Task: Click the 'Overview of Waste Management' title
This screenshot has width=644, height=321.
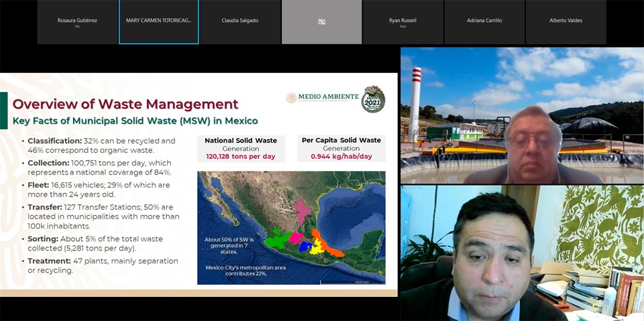Action: (125, 104)
